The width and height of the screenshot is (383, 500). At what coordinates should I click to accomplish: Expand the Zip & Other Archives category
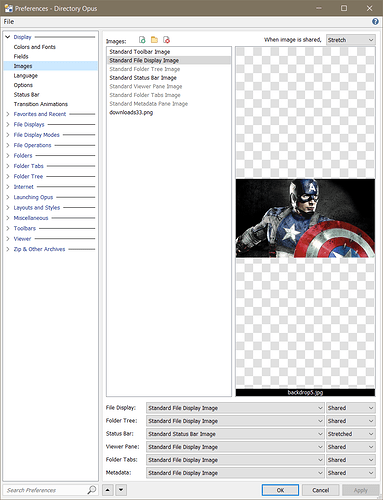click(x=8, y=249)
